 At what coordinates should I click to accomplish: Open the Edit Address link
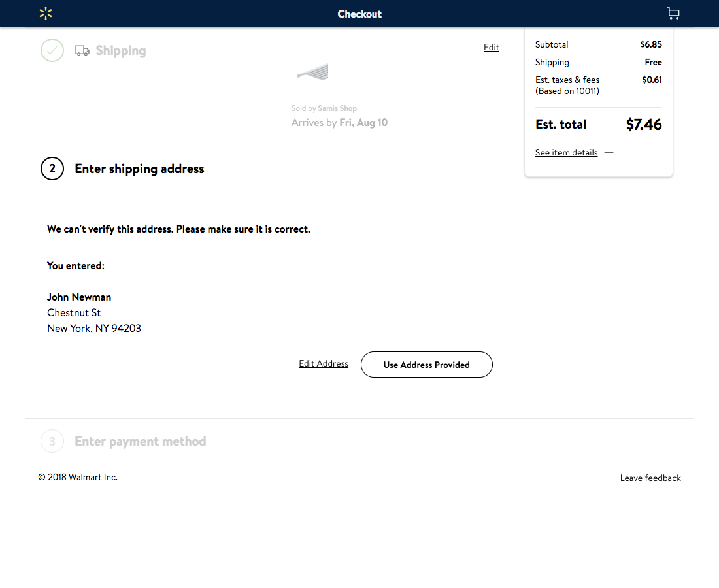323,363
